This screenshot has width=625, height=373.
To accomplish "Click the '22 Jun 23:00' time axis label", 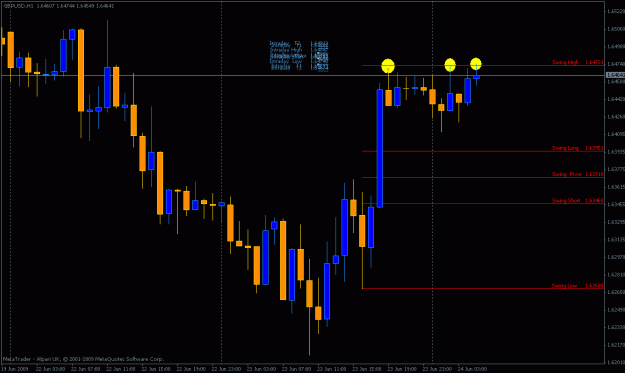I will tap(226, 369).
